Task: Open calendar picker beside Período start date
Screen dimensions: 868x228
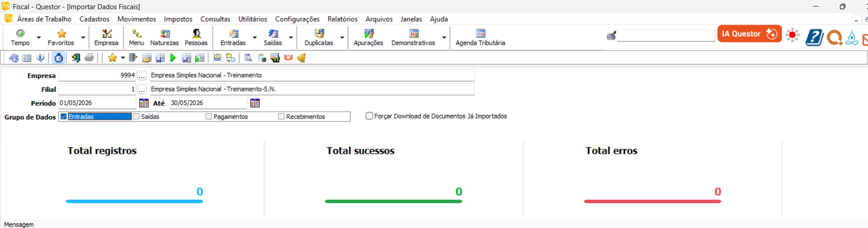Action: pos(144,103)
